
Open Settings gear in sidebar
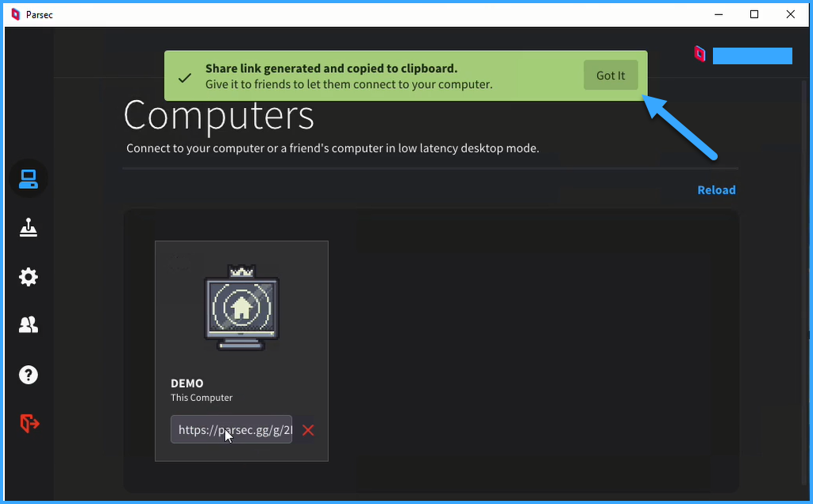click(28, 277)
